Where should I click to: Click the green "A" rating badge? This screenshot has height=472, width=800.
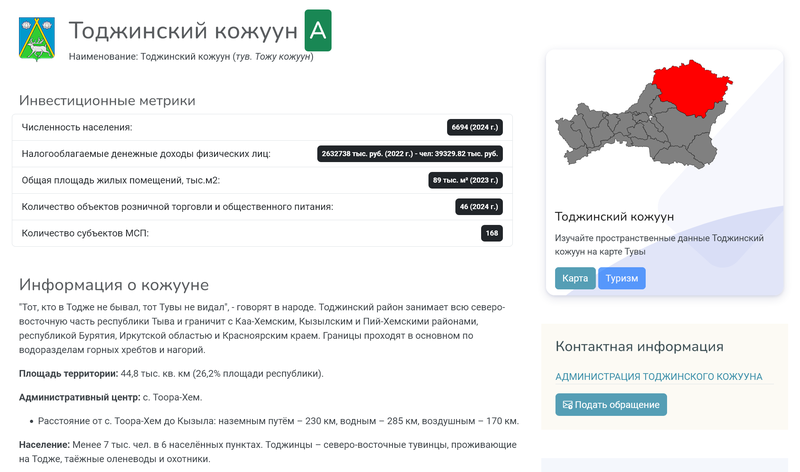tap(318, 32)
